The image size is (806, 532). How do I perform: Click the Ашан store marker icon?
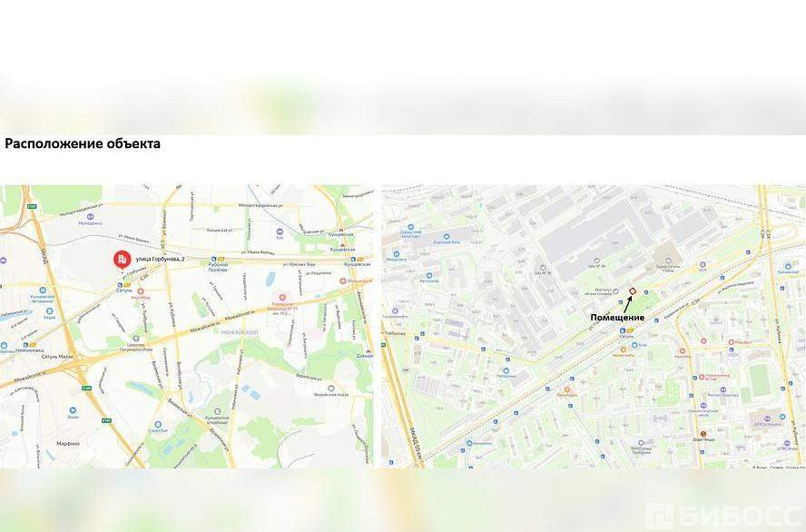click(x=73, y=410)
